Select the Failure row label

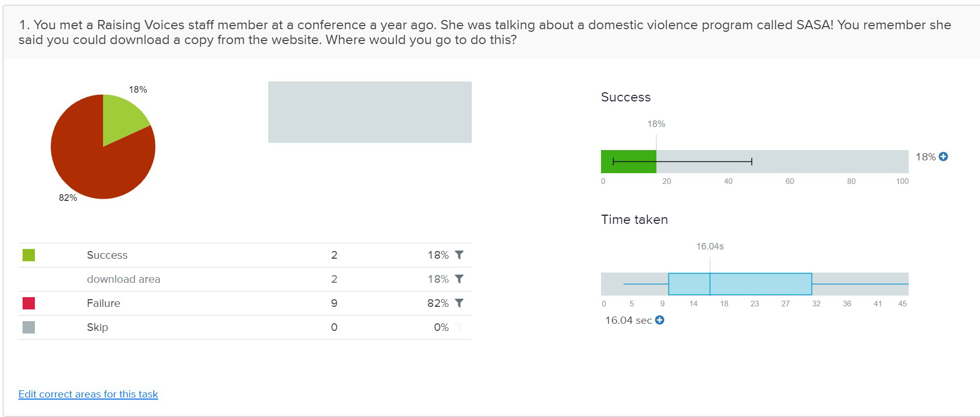[x=104, y=303]
